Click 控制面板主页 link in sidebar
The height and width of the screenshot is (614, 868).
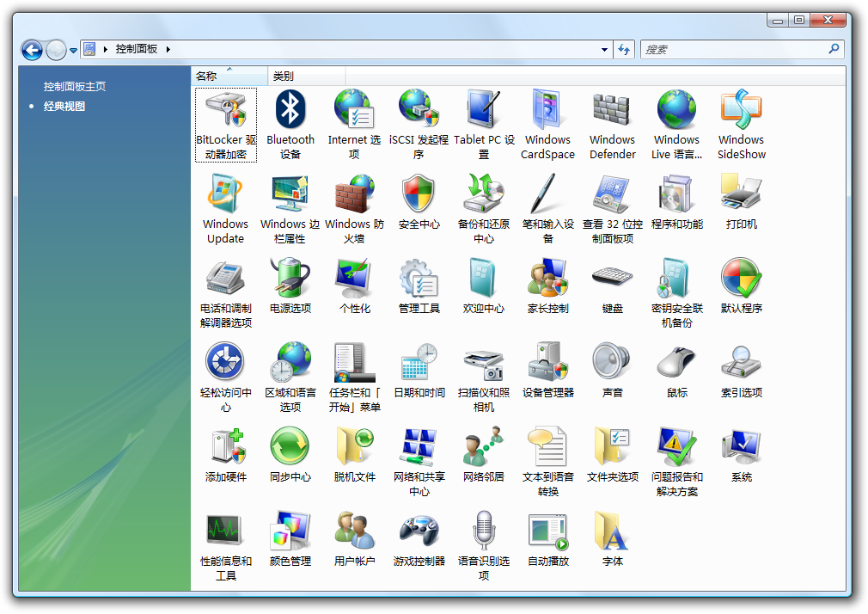point(75,87)
